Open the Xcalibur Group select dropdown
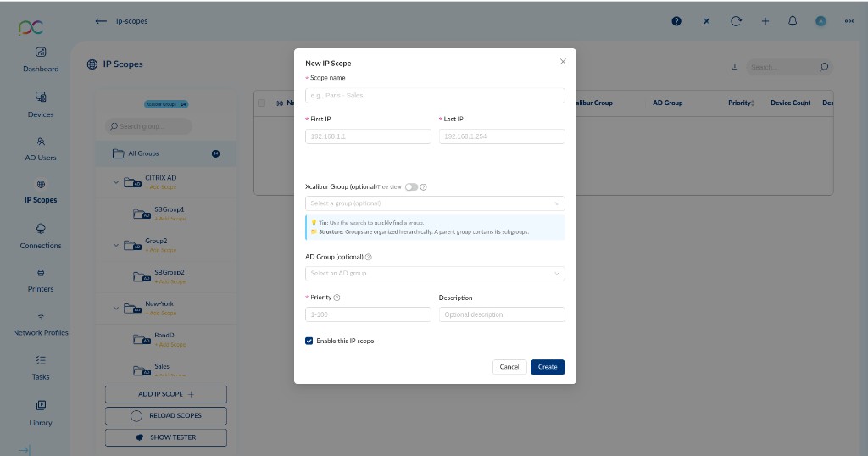This screenshot has height=456, width=868. tap(435, 203)
